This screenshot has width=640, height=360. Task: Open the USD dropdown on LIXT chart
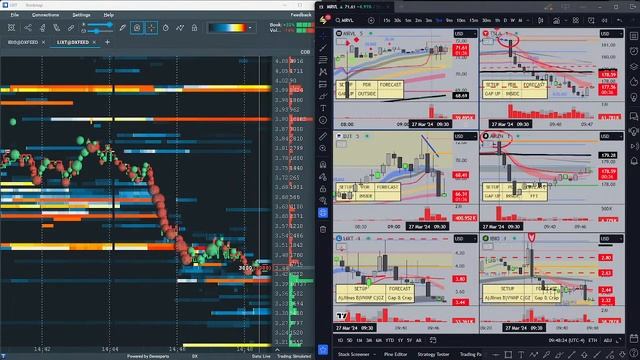click(465, 238)
